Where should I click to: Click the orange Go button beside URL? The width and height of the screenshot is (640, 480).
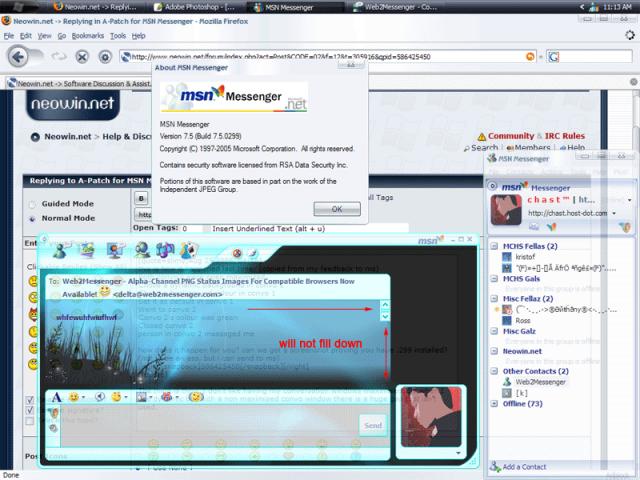tap(530, 57)
